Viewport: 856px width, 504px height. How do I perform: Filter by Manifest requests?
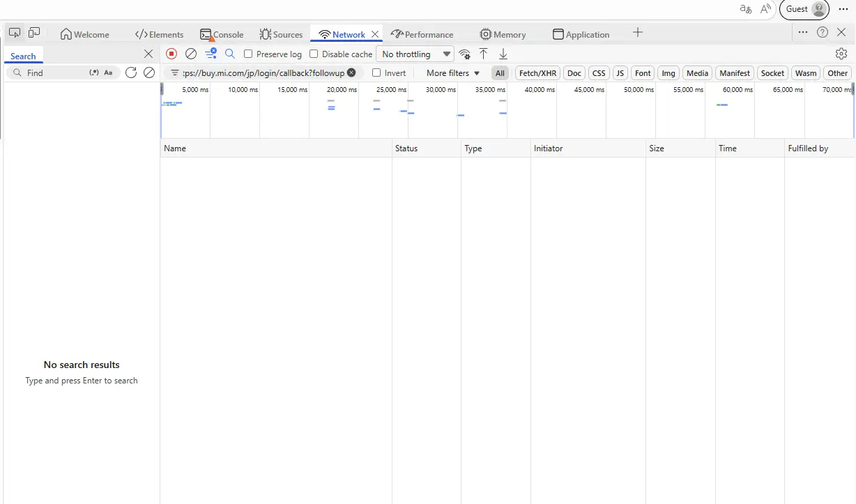click(x=735, y=72)
